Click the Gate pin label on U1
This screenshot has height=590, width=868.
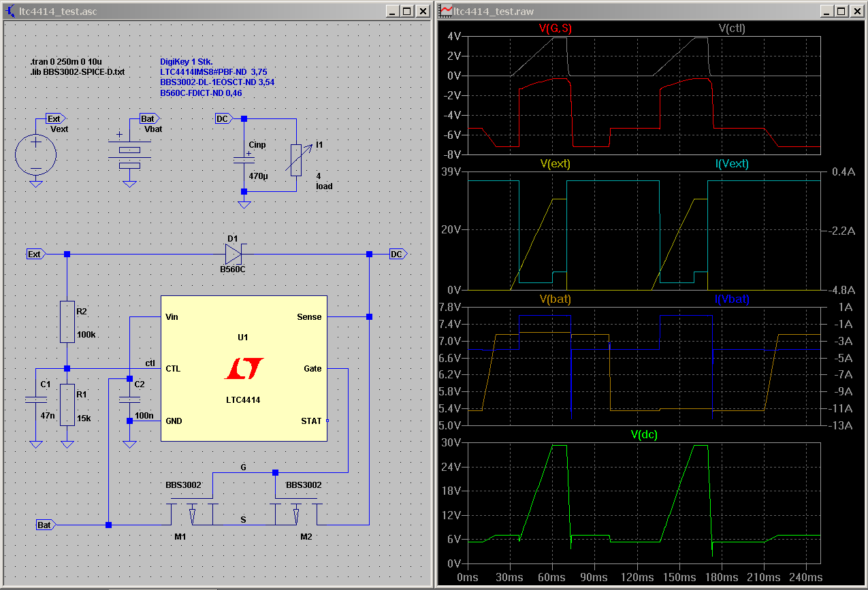pyautogui.click(x=312, y=369)
